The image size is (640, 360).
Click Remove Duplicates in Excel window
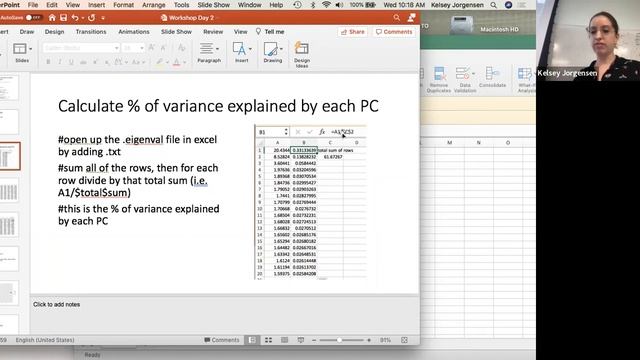click(439, 80)
